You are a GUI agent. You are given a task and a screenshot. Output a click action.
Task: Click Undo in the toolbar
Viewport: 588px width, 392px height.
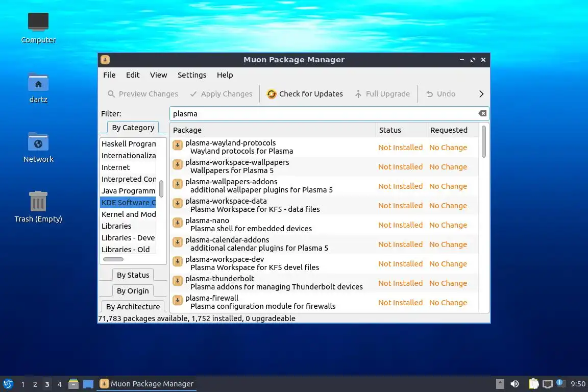coord(440,94)
